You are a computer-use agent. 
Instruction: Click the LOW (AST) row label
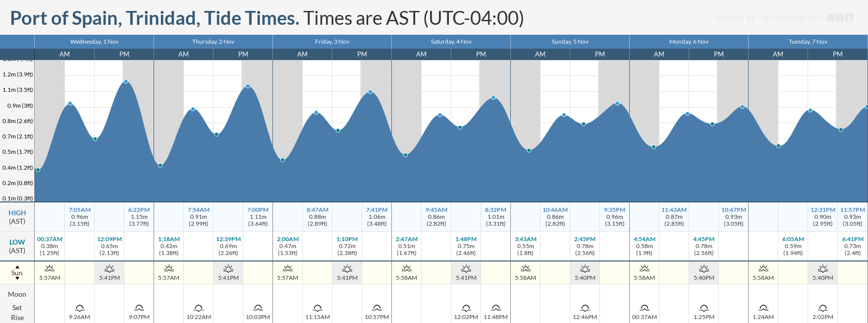pyautogui.click(x=17, y=246)
